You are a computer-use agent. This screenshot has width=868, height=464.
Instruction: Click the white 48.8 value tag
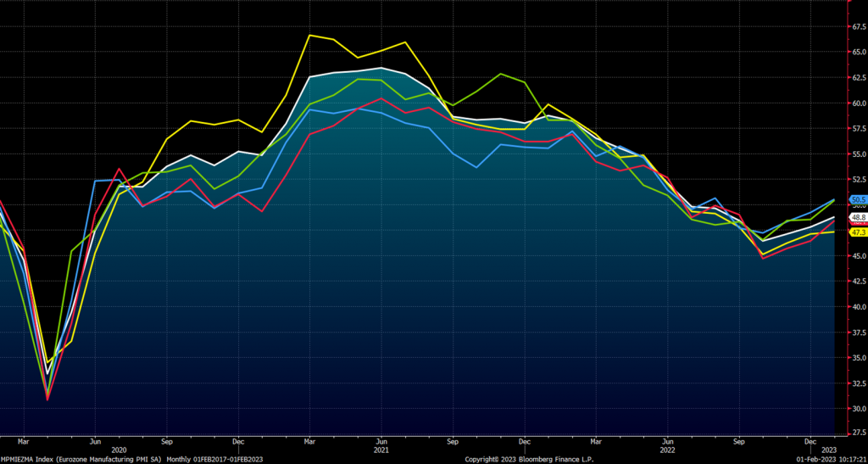(x=857, y=217)
